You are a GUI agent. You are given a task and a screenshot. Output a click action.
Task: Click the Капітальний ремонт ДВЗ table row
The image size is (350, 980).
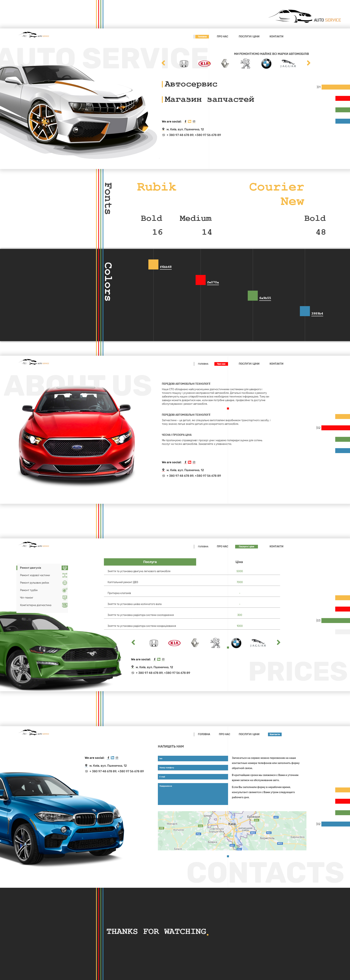point(192,582)
